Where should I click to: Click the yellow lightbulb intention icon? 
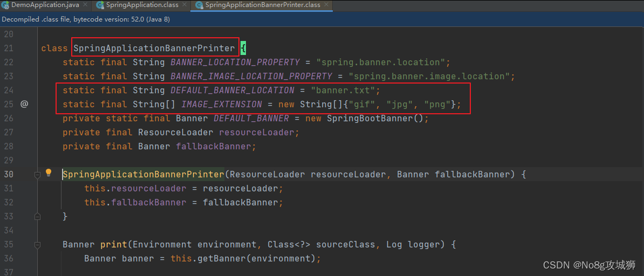pos(49,172)
